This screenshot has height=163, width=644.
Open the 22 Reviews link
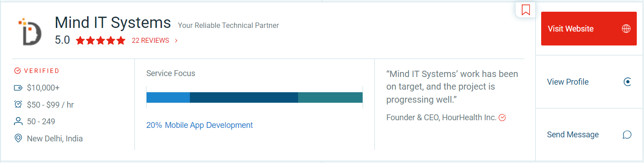(150, 41)
